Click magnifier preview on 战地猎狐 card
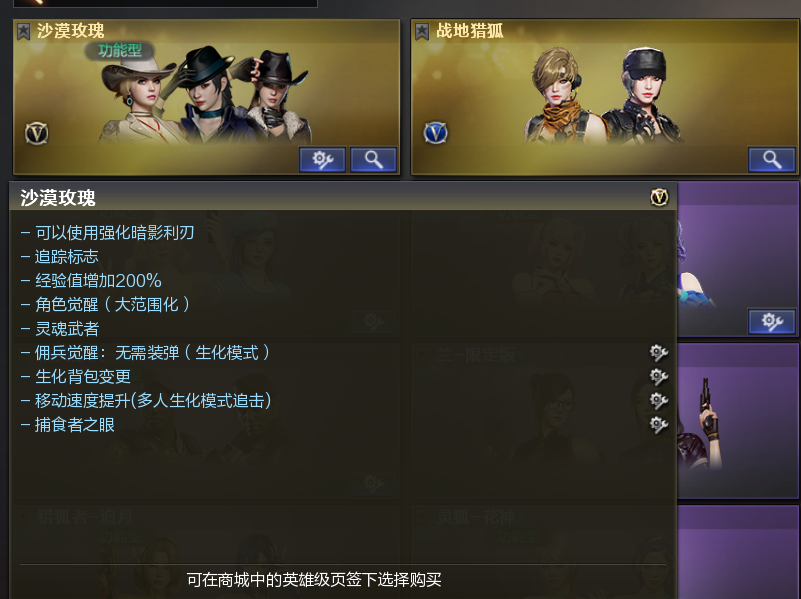This screenshot has width=801, height=599. click(771, 160)
